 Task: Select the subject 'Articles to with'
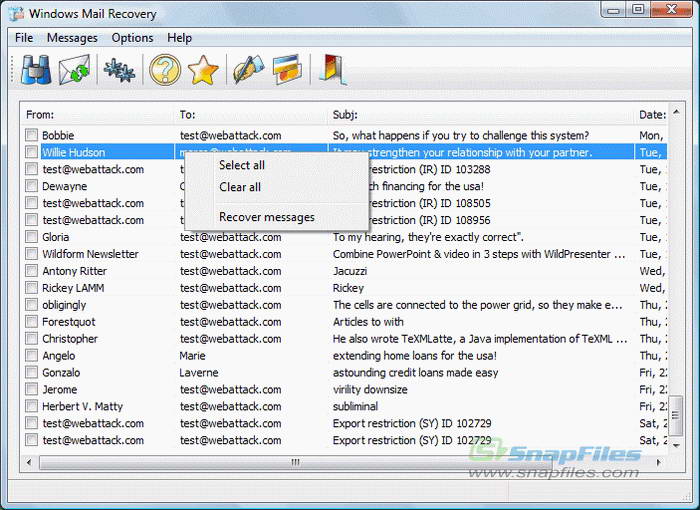[368, 322]
